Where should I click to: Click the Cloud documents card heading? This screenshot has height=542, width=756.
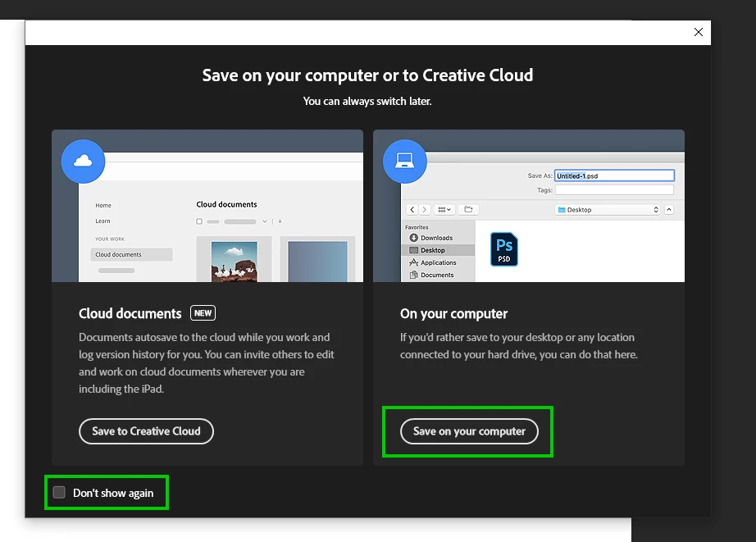click(x=130, y=313)
